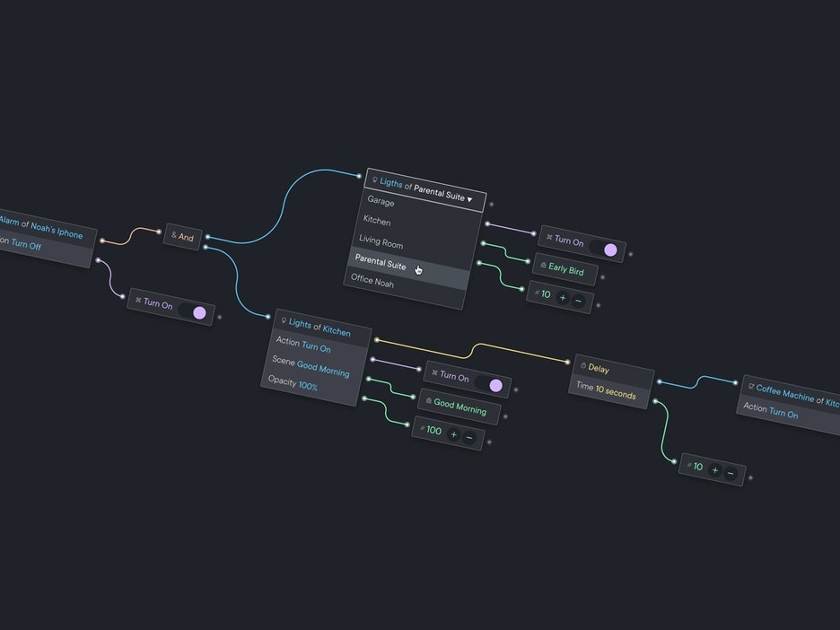Click Time 10 seconds in the Delay node

coord(606,390)
